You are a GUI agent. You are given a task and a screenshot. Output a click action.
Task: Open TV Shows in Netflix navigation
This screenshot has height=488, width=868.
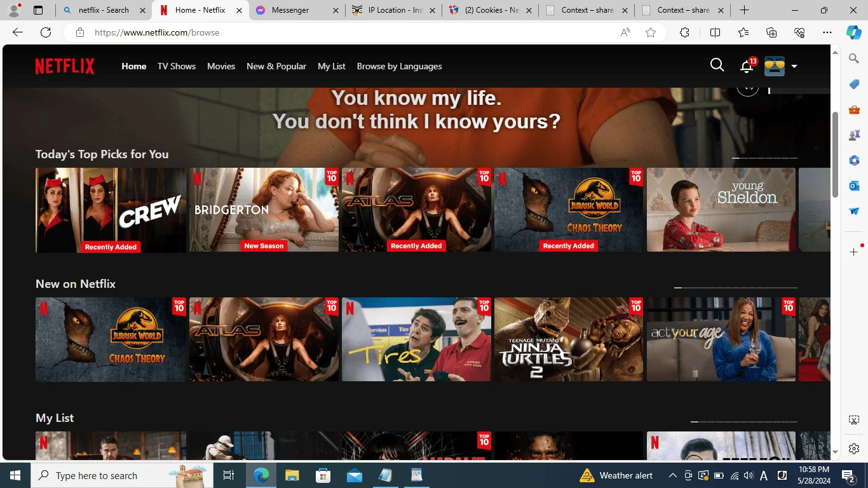click(x=177, y=66)
